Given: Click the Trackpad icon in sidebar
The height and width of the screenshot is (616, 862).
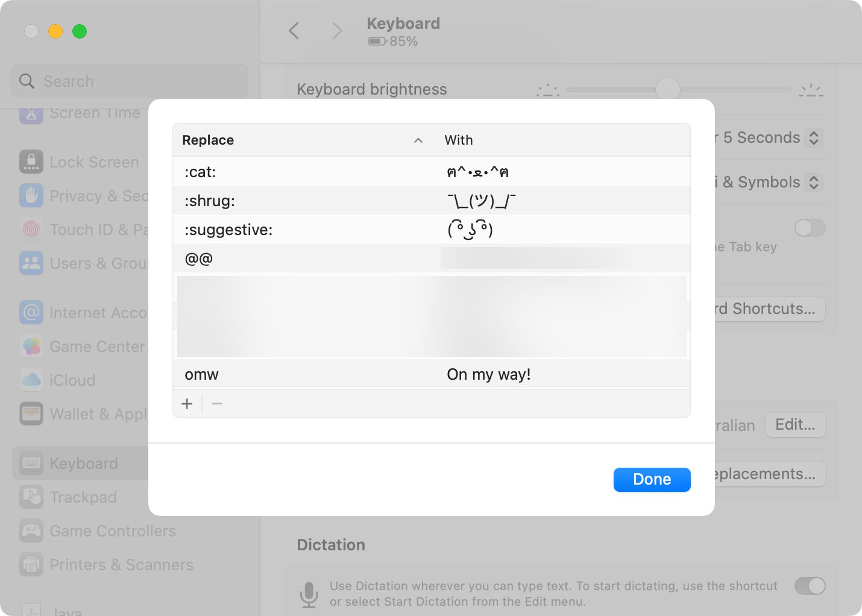Looking at the screenshot, I should (31, 497).
